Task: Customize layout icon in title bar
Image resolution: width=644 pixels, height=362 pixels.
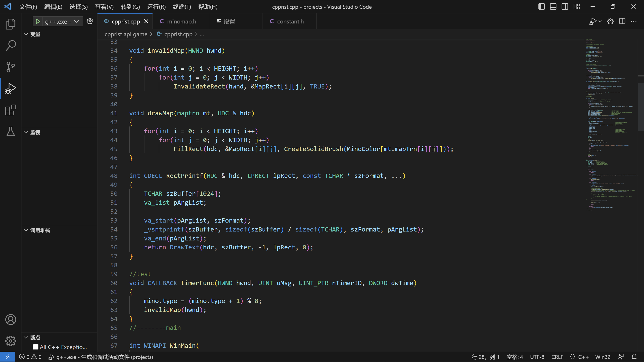Action: point(577,7)
